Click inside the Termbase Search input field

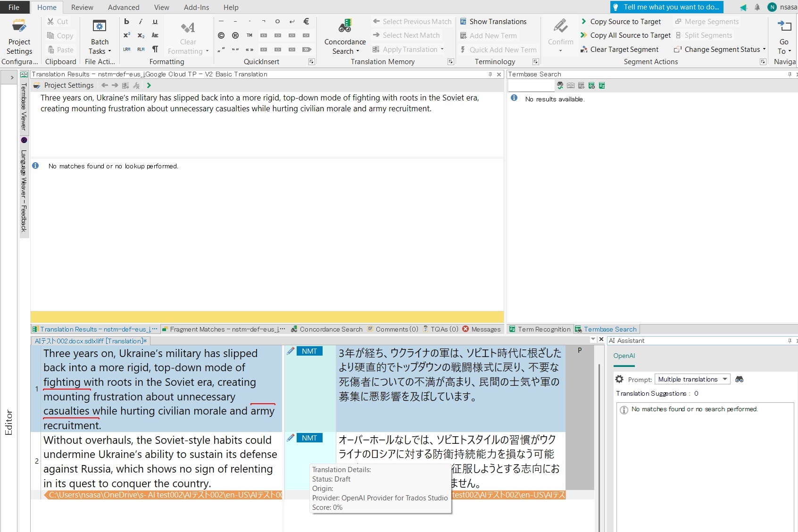[x=531, y=85]
